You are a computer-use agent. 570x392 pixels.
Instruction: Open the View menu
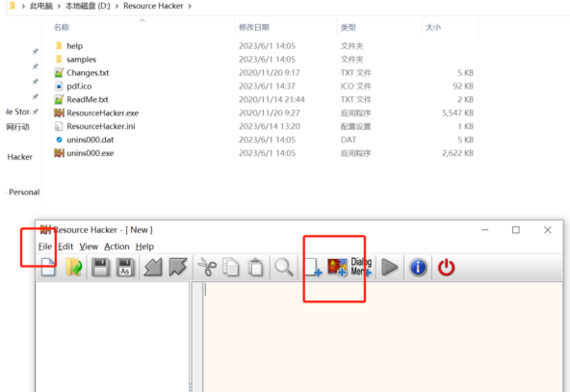click(89, 247)
